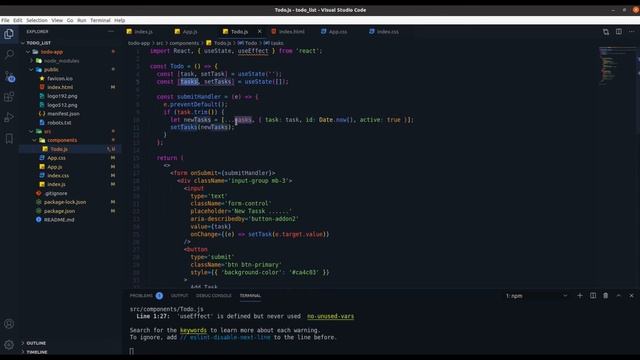Open the View menu
This screenshot has height=360, width=640.
[57, 20]
